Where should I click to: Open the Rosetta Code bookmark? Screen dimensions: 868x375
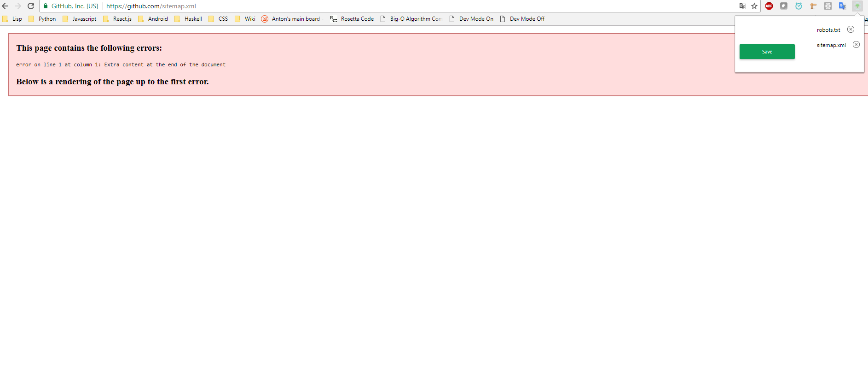(352, 19)
